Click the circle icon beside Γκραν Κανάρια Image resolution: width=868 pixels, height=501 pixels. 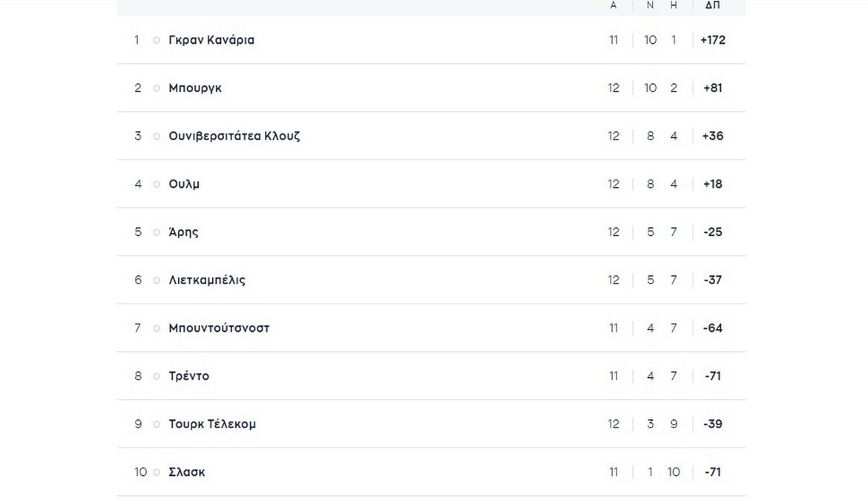coord(157,40)
